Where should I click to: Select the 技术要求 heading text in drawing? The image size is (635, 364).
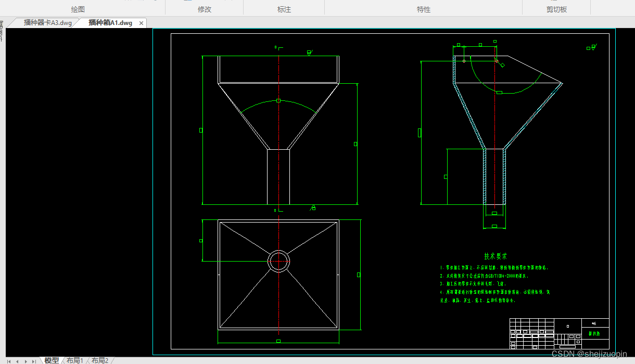pos(496,256)
